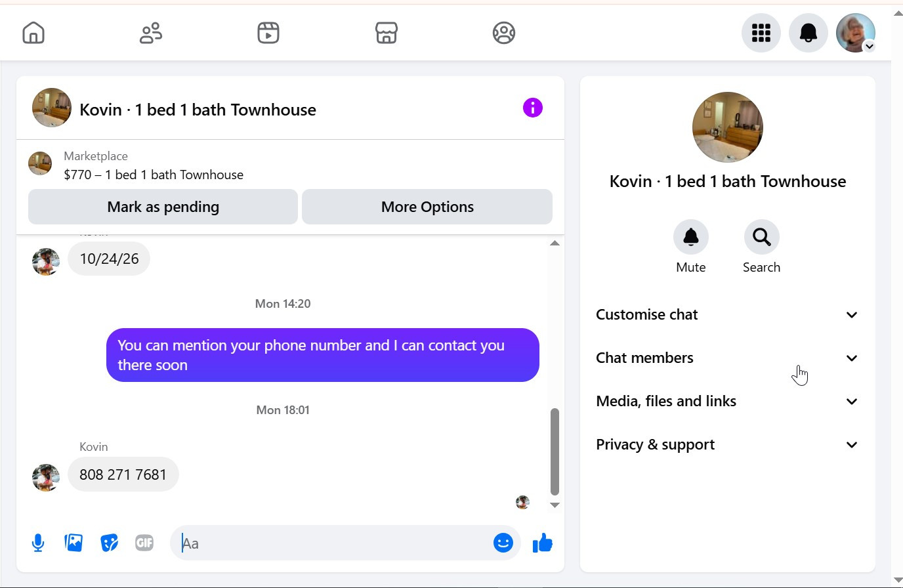Expand the Customise chat section

(727, 315)
